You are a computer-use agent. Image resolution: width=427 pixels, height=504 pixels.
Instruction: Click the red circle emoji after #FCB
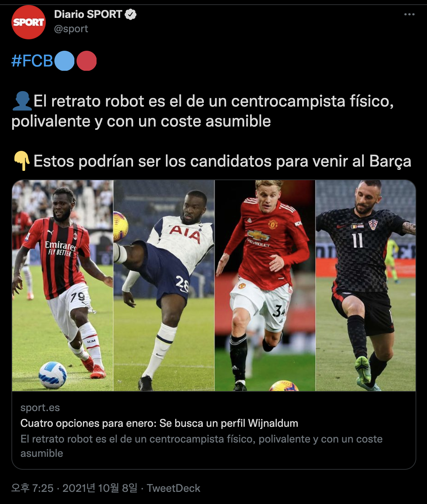coord(87,61)
